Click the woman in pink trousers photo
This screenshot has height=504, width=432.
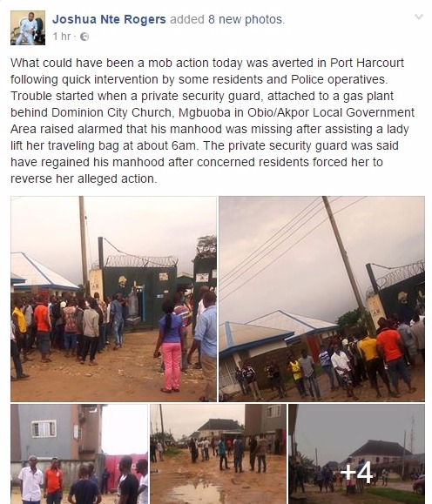coord(171,347)
